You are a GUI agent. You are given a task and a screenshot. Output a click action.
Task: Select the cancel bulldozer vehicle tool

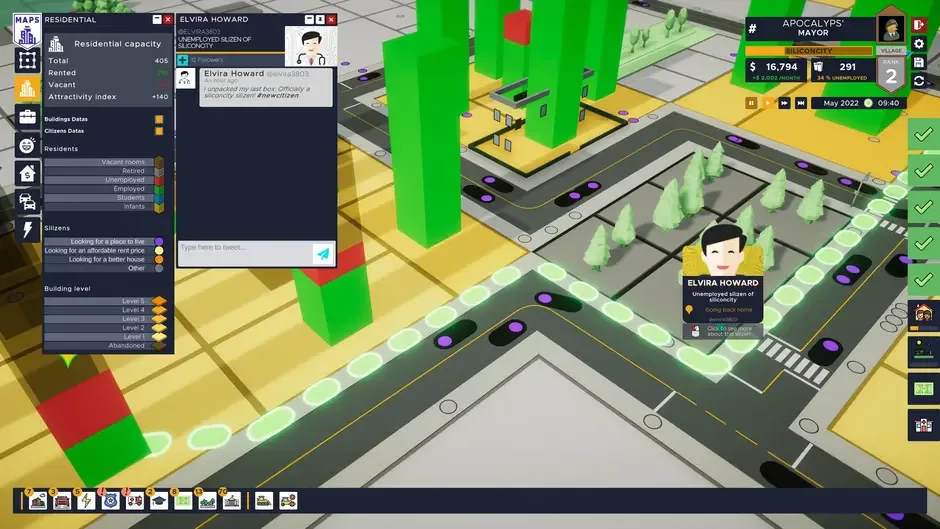[x=288, y=501]
